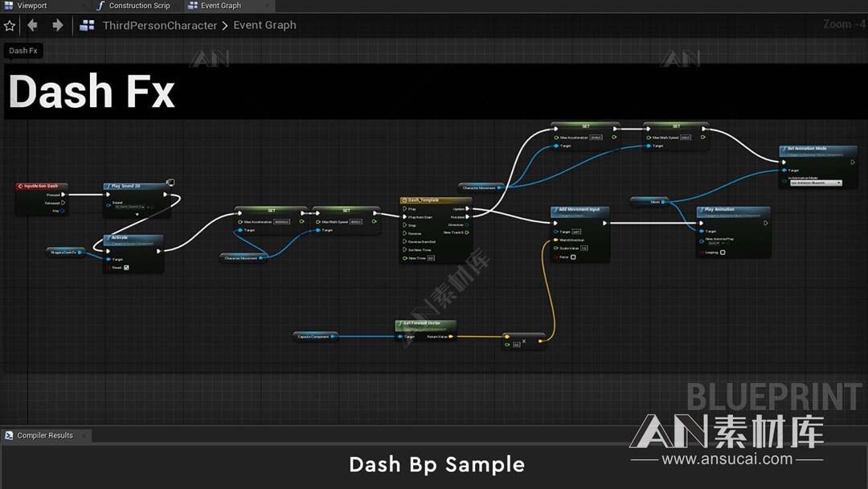Screen dimensions: 868x489
Task: Click the blueprint grid icon before ThirdPersonCharacter
Action: [x=88, y=26]
